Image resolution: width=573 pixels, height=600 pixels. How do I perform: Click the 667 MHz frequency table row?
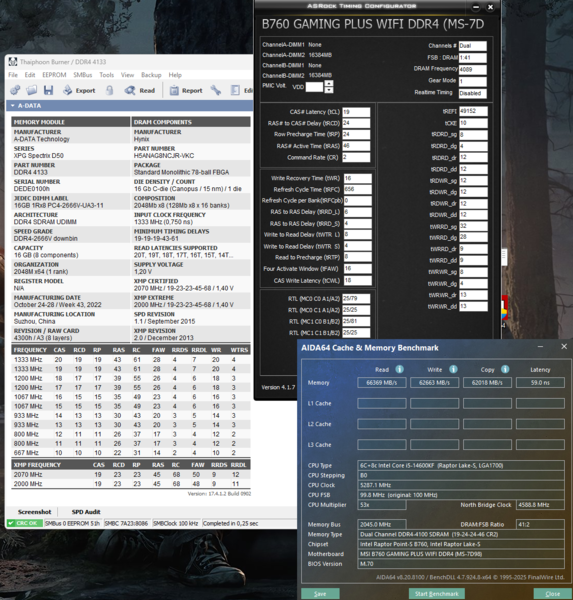tap(131, 453)
